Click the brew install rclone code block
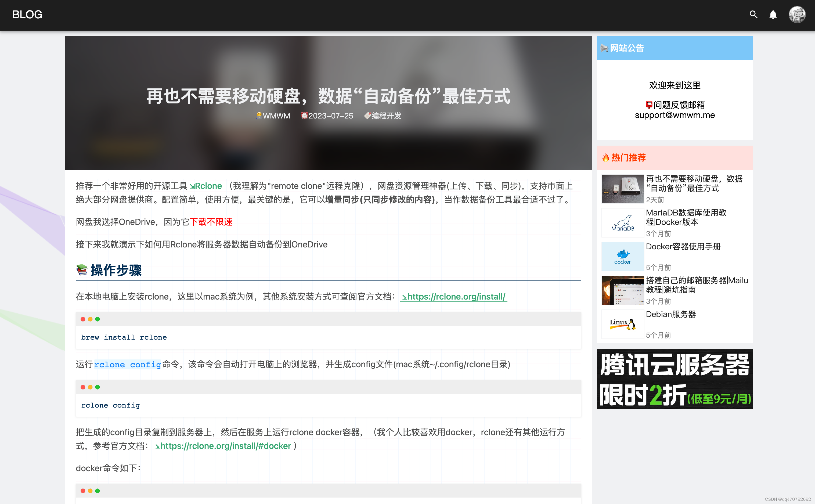The height and width of the screenshot is (504, 815). point(328,337)
